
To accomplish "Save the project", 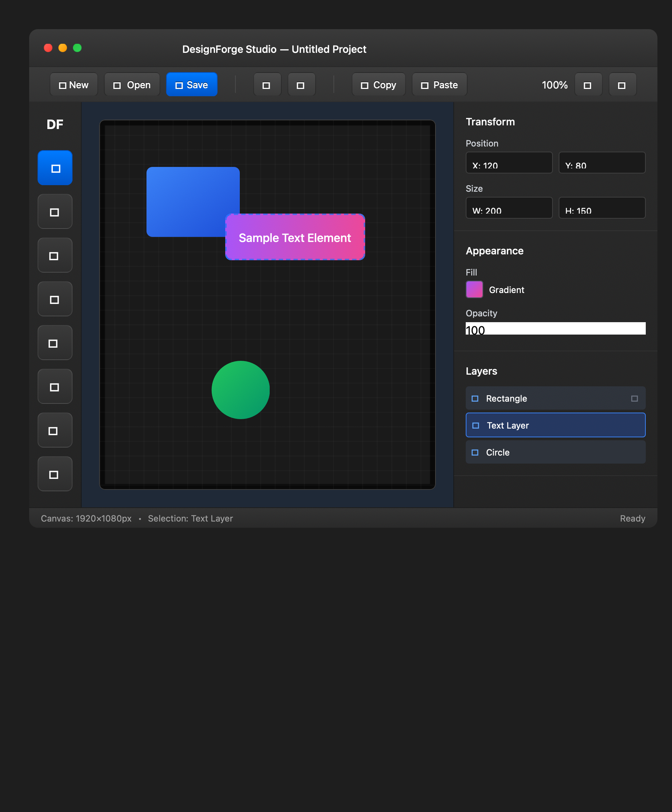I will pos(191,84).
